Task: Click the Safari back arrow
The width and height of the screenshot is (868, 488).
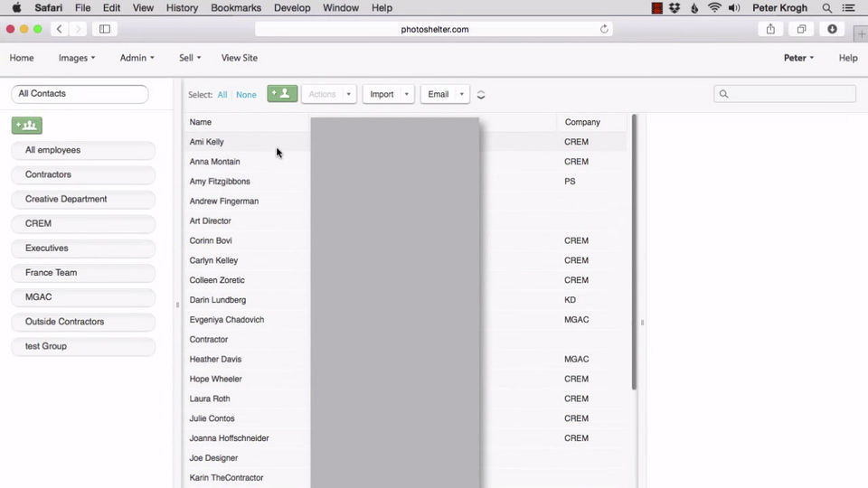Action: pyautogui.click(x=60, y=29)
